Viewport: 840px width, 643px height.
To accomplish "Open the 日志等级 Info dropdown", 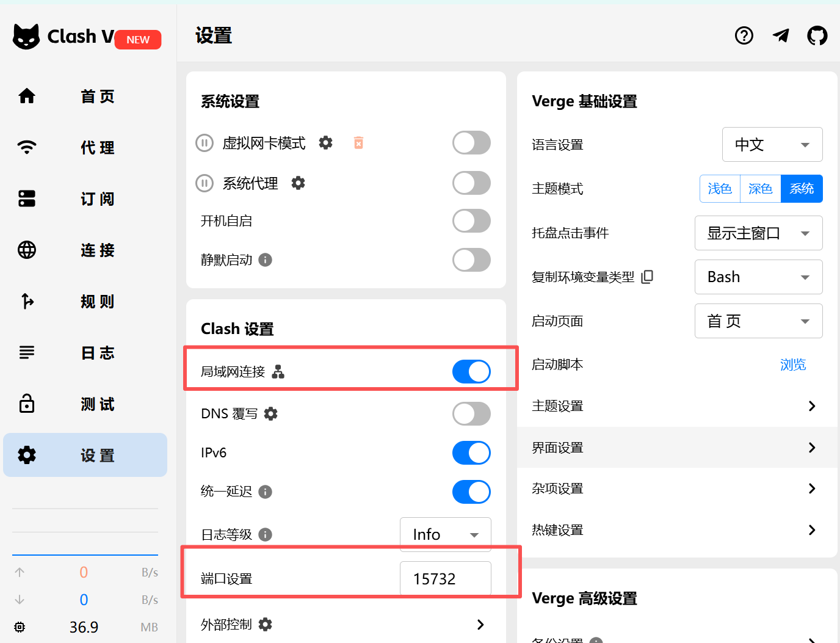I will 445,534.
